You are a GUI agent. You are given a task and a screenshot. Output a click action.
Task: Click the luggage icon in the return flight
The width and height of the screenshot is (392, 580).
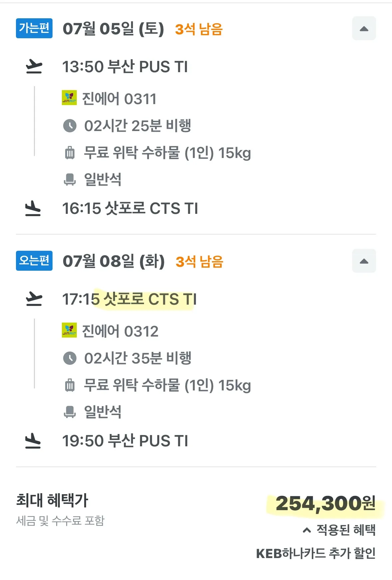(x=70, y=385)
